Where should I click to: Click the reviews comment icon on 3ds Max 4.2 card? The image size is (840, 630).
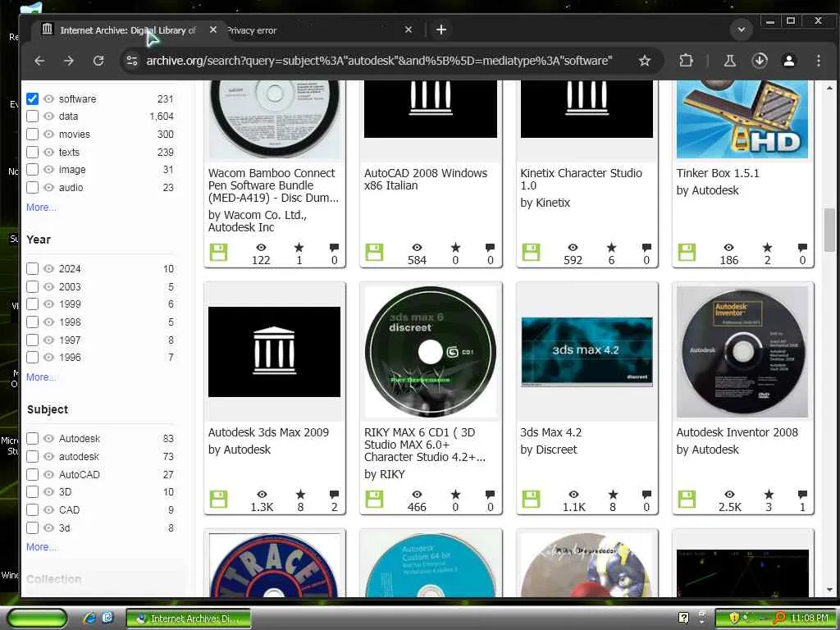tap(646, 495)
